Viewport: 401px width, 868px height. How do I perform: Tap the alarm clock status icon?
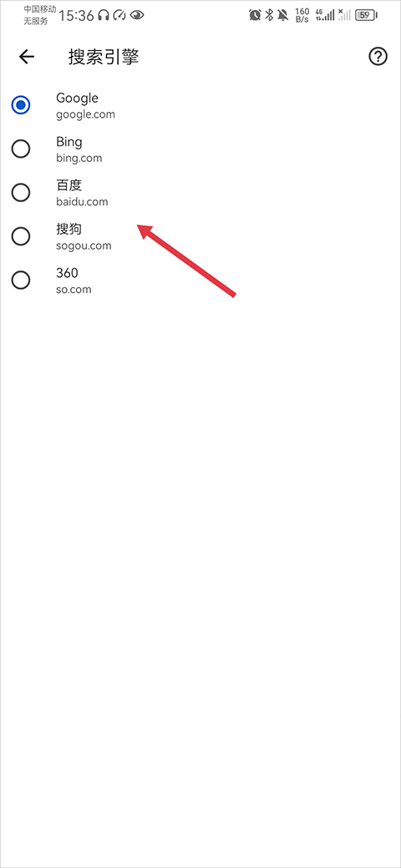pos(255,15)
